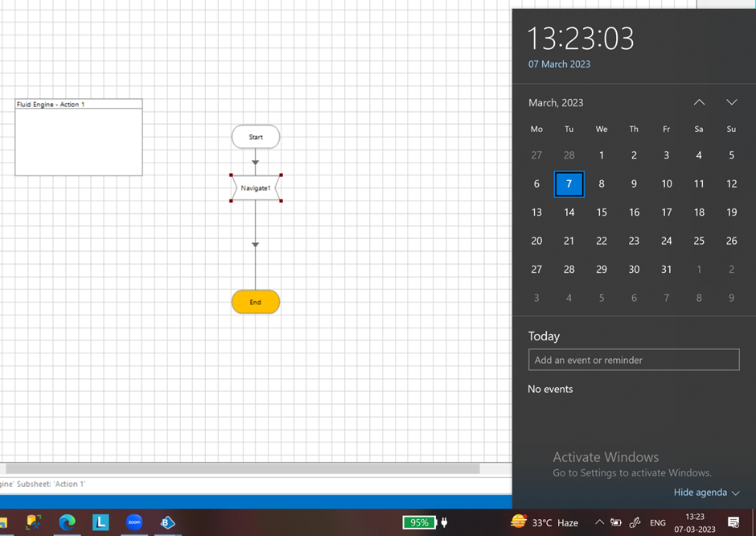Select March 31 in the calendar
756x536 pixels.
pyautogui.click(x=666, y=269)
